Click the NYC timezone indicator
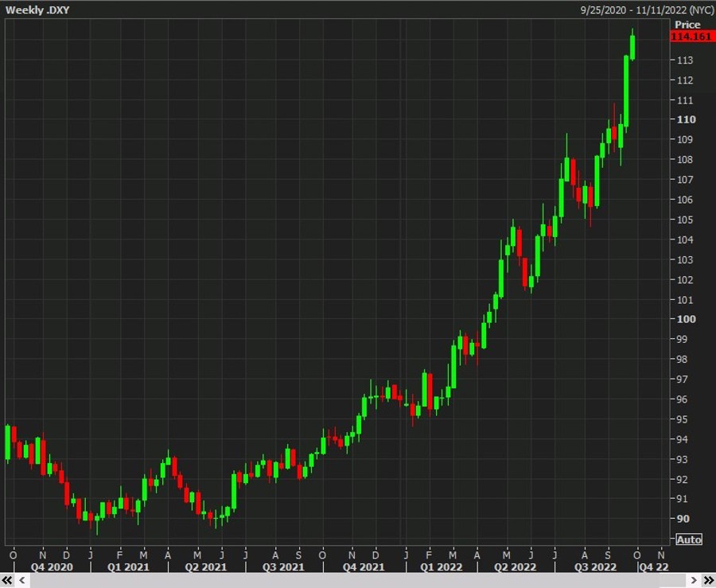716x588 pixels. pos(700,10)
